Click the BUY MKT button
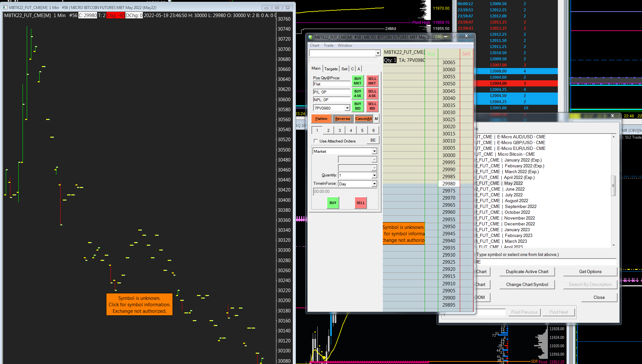 [358, 81]
